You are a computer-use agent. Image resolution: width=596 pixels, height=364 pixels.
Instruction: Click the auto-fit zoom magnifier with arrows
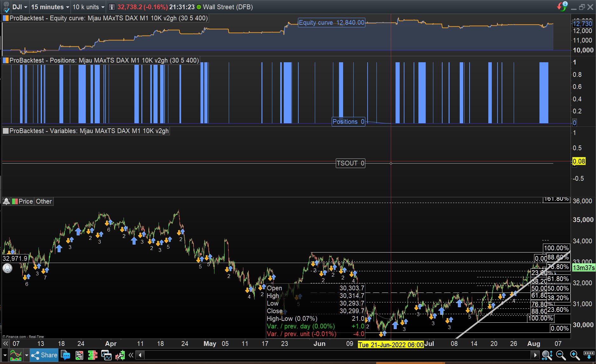pyautogui.click(x=547, y=355)
